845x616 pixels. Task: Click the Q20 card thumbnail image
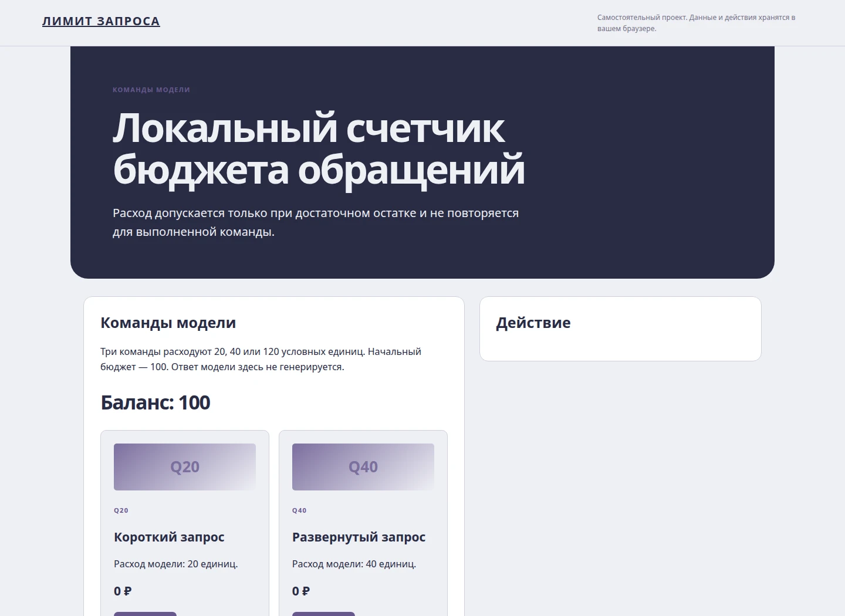pyautogui.click(x=185, y=467)
